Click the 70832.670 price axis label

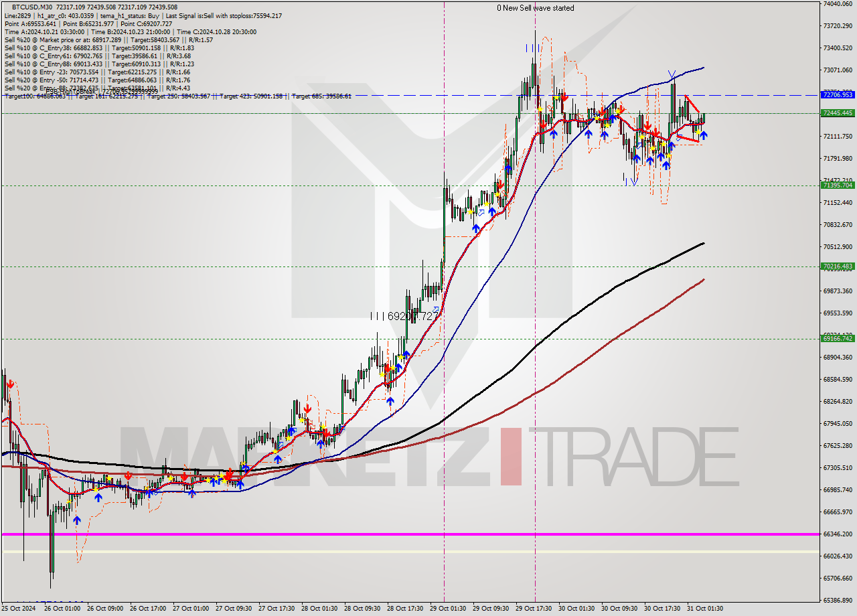(x=838, y=224)
